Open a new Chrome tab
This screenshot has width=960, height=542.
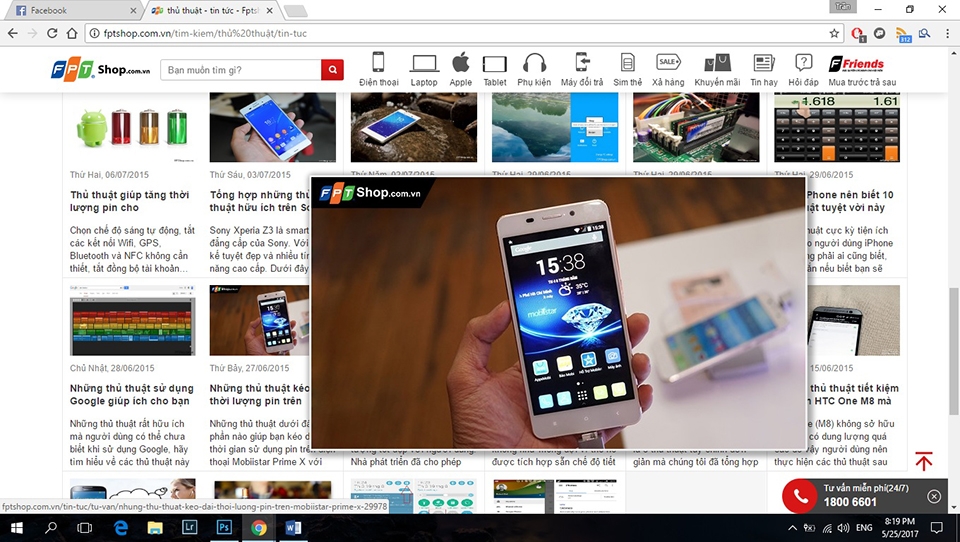pyautogui.click(x=296, y=10)
